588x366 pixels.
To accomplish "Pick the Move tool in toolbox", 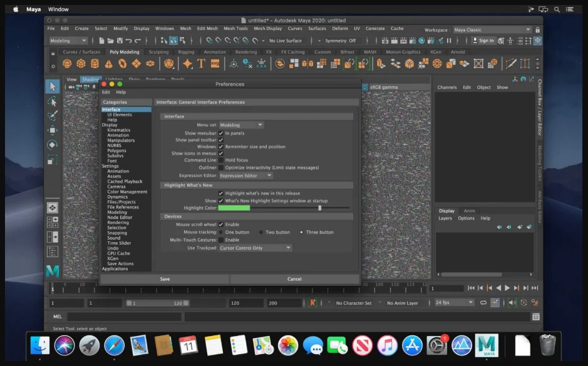I will [x=53, y=130].
